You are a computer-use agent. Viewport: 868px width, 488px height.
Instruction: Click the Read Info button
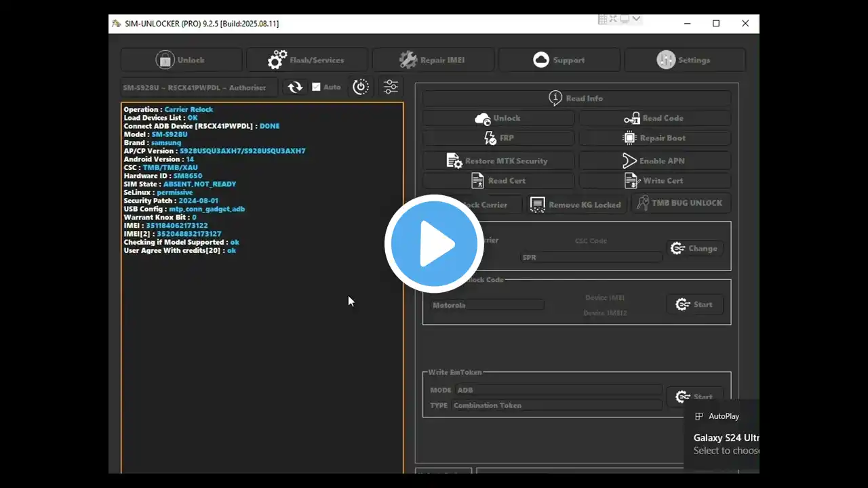[576, 98]
